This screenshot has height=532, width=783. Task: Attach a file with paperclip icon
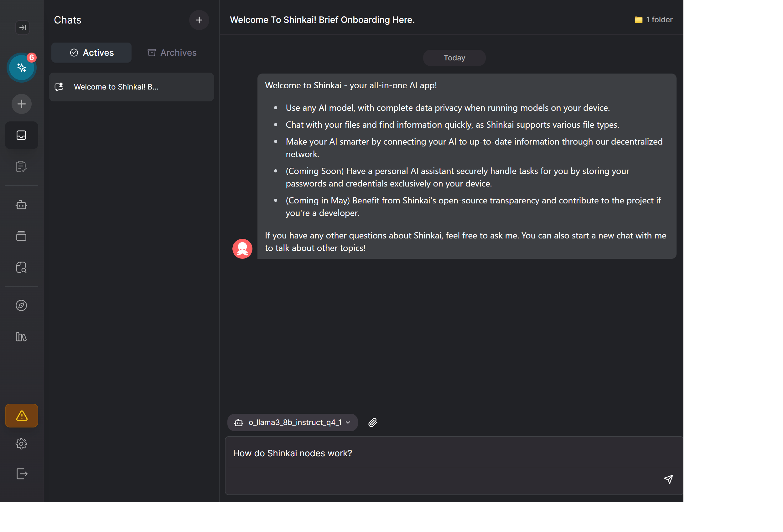click(x=373, y=422)
